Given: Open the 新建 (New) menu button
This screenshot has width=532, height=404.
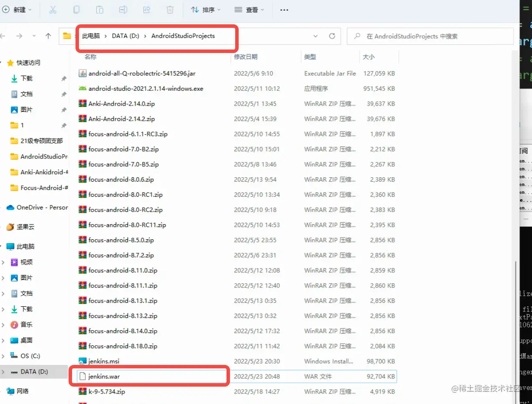Looking at the screenshot, I should tap(17, 10).
